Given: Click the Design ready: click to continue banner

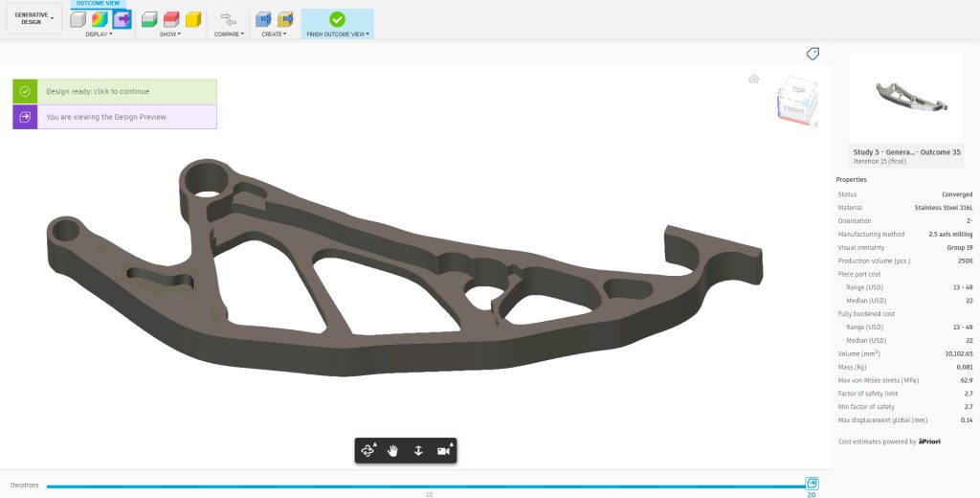Looking at the screenshot, I should click(115, 91).
